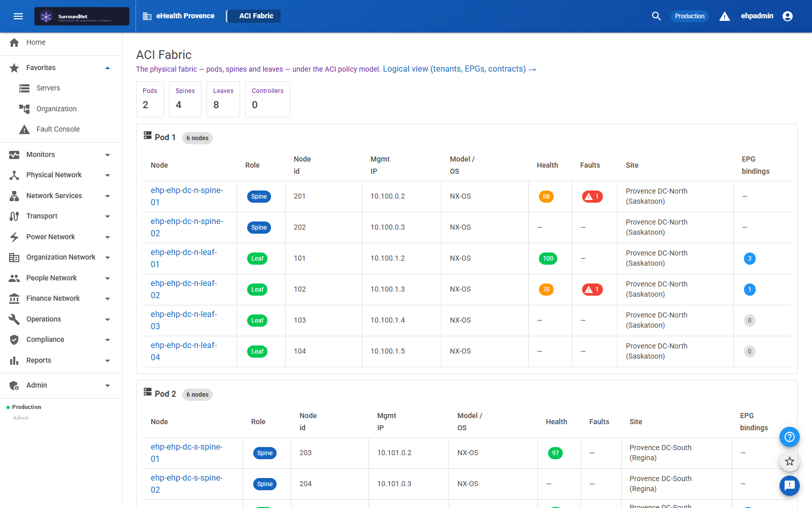Open the search magnifier icon
The height and width of the screenshot is (508, 812).
(x=656, y=16)
